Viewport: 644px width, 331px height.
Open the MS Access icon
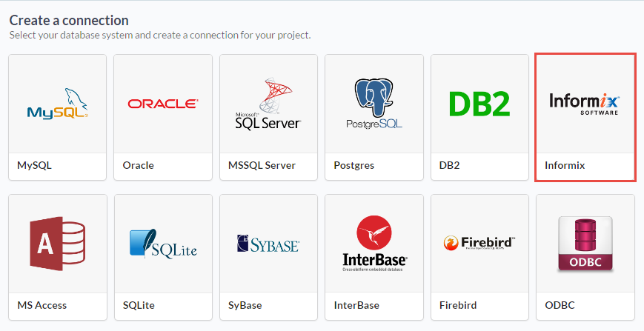57,244
